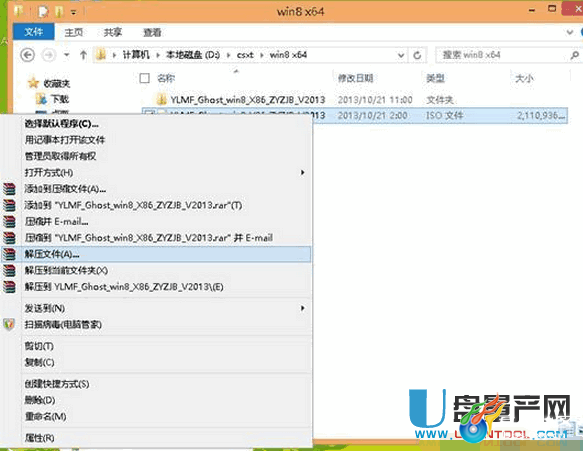Screen dimensions: 583x451
Task: Select 删除(D) from context menu
Action: [x=40, y=400]
